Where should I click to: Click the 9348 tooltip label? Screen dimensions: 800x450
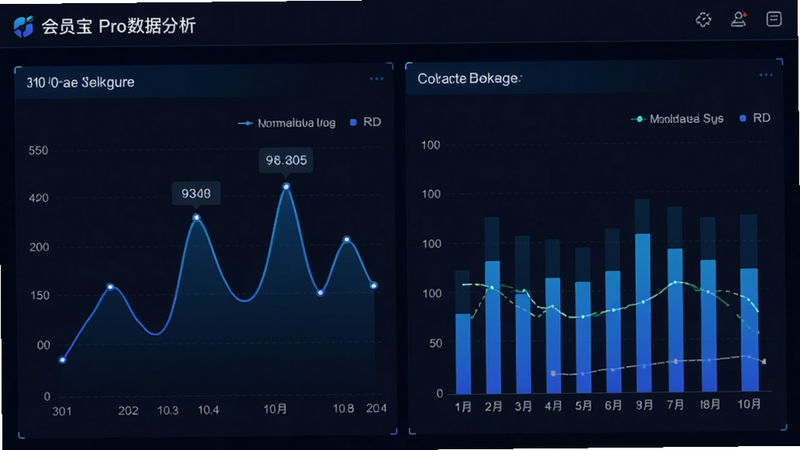196,193
